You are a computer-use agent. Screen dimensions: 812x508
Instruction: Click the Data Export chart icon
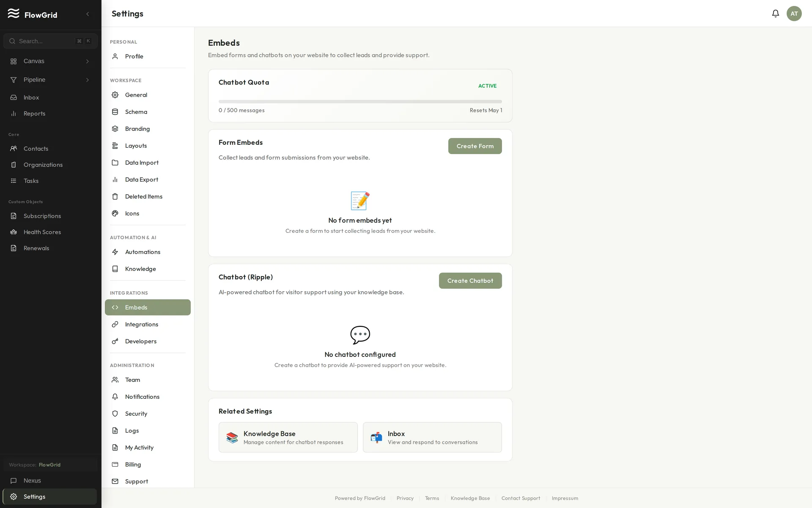coord(115,179)
